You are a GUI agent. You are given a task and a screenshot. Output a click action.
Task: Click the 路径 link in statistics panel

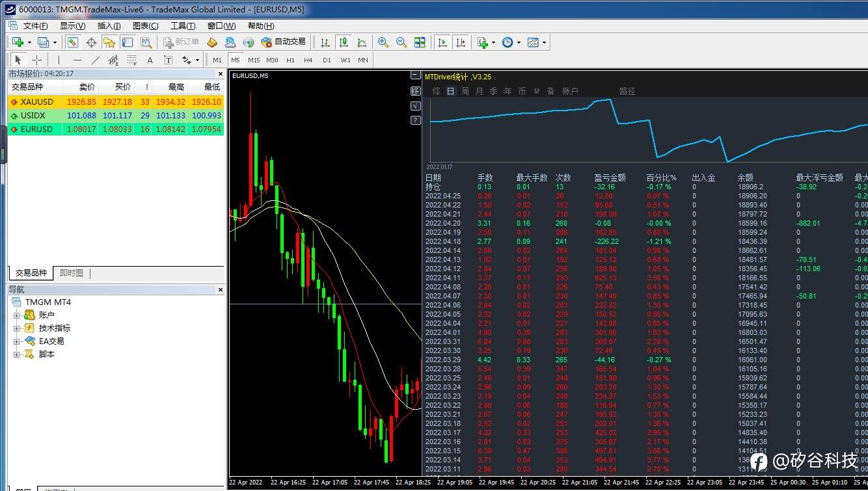point(627,92)
